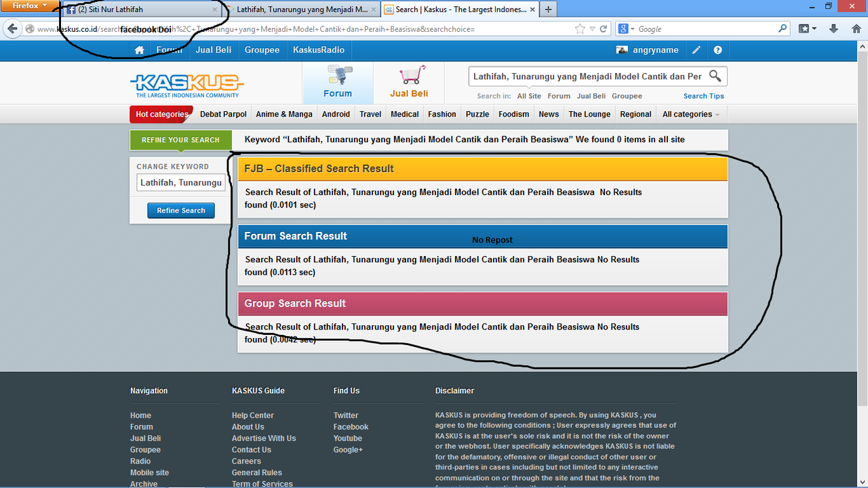Open the Twitter link under Find Us
The image size is (868, 488).
pos(346,415)
